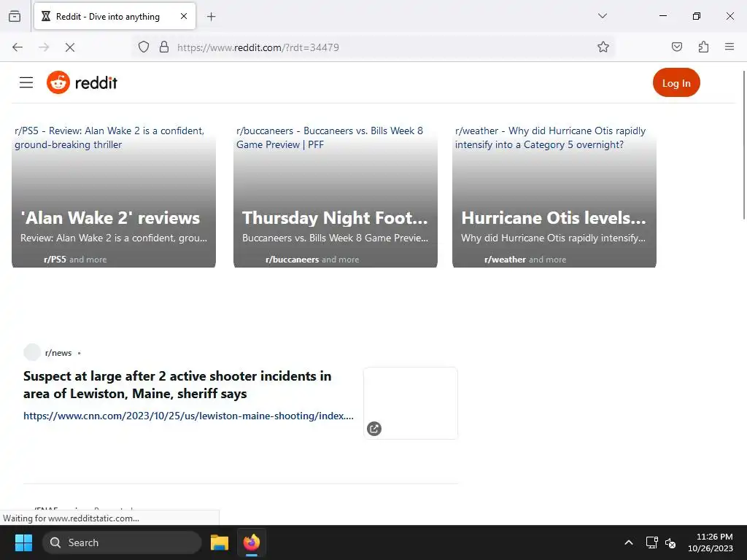Open File Explorer from taskbar

[x=220, y=542]
